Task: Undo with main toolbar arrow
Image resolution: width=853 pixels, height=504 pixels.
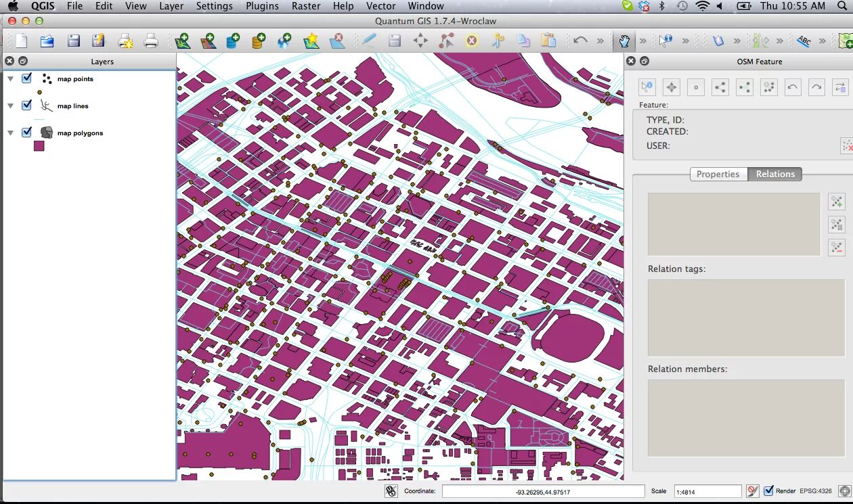Action: click(x=580, y=41)
